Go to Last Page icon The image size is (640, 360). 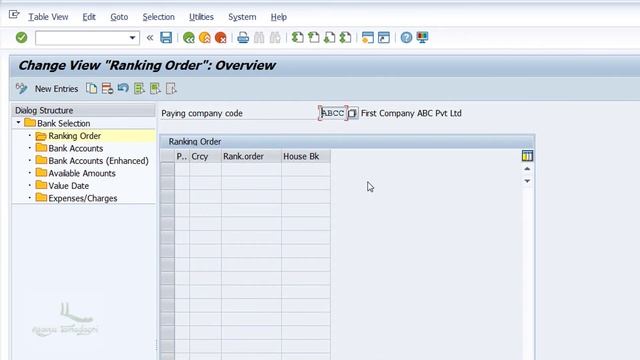345,38
